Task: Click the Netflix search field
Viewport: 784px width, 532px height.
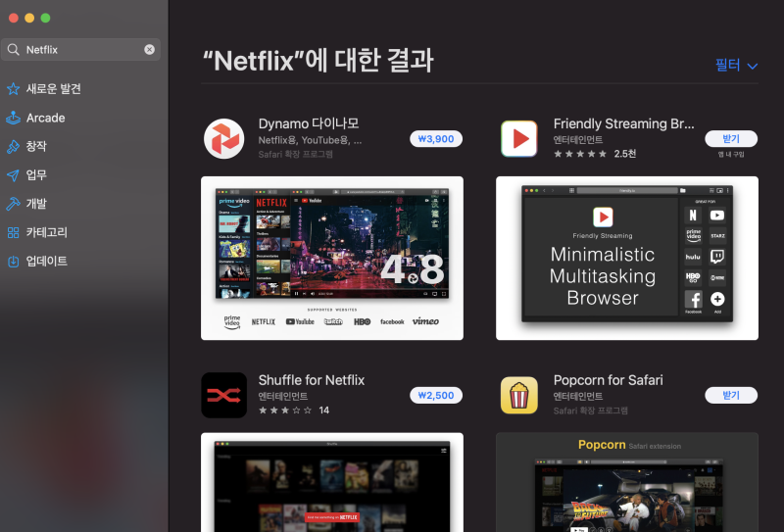Action: coord(80,50)
